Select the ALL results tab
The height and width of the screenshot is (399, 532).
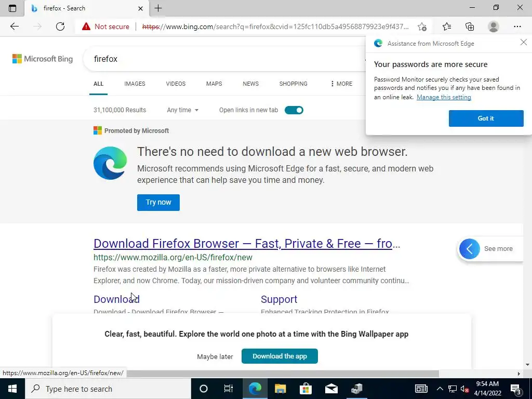pyautogui.click(x=98, y=84)
